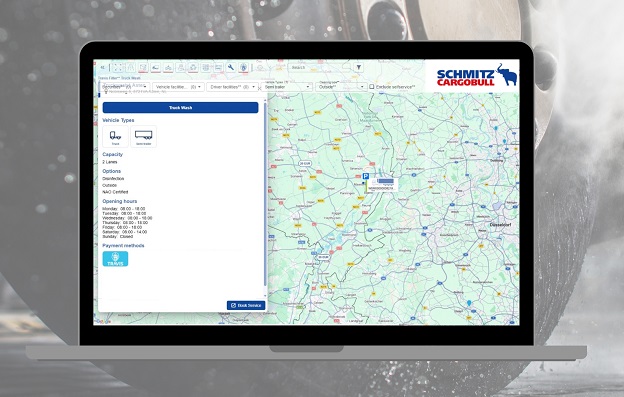Viewport: 624px width, 397px height.
Task: Open the Outside cleaning type dropdown
Action: 341,87
